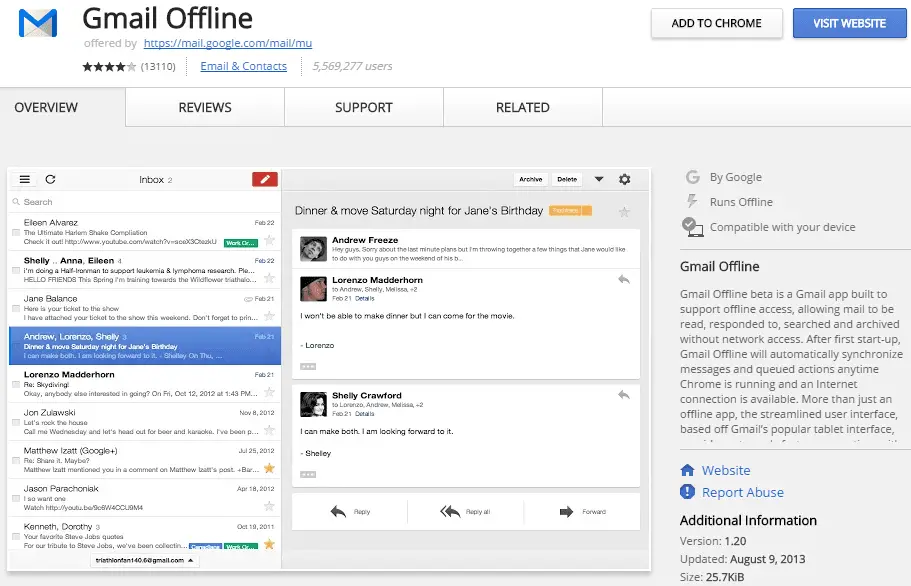
Task: Expand quoted text in Shelly's message
Action: [308, 474]
